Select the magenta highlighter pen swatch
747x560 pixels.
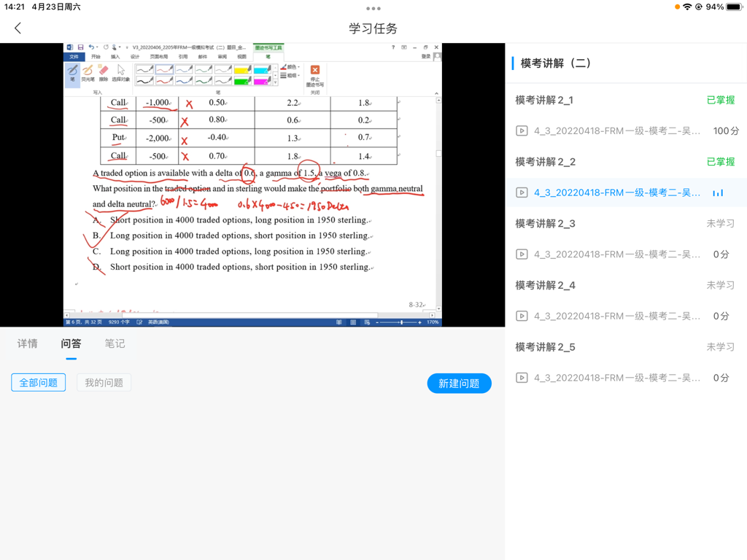[262, 81]
